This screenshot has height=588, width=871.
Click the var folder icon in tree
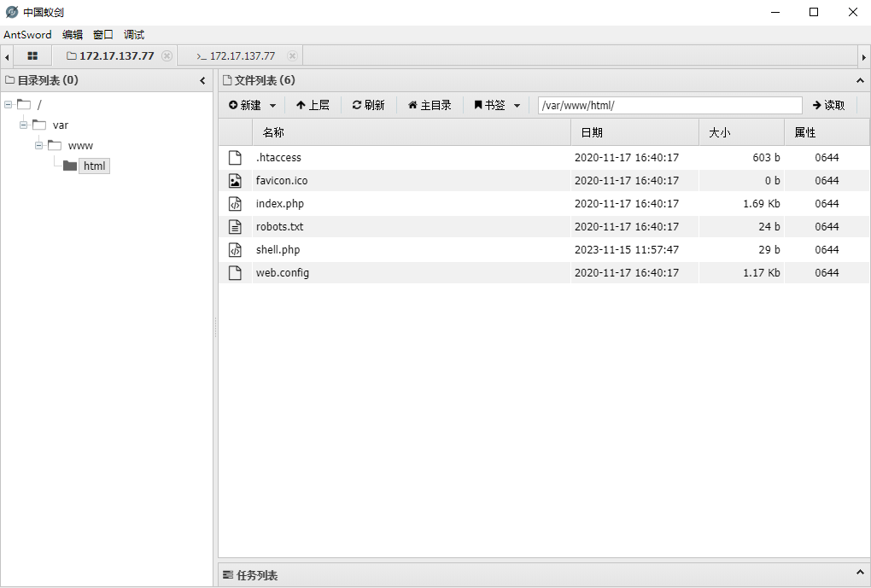point(39,125)
